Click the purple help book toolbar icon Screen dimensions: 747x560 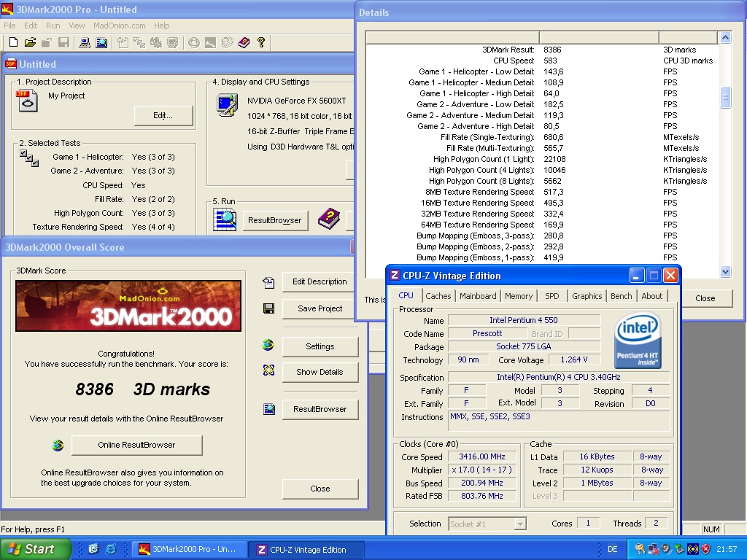point(244,43)
